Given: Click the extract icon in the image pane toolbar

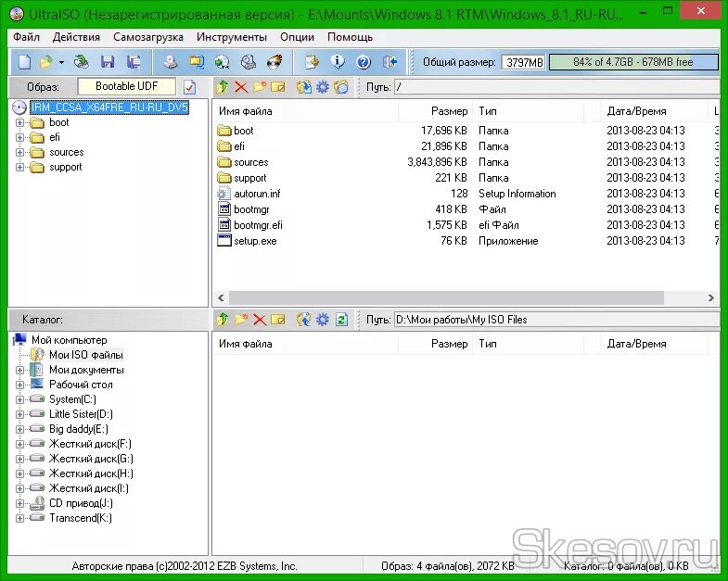Looking at the screenshot, I should click(303, 86).
